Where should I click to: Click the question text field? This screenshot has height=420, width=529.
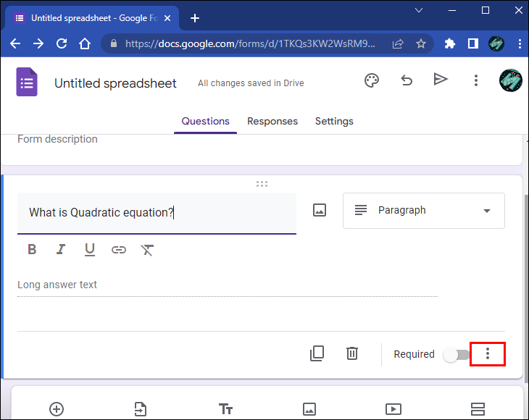tap(157, 213)
